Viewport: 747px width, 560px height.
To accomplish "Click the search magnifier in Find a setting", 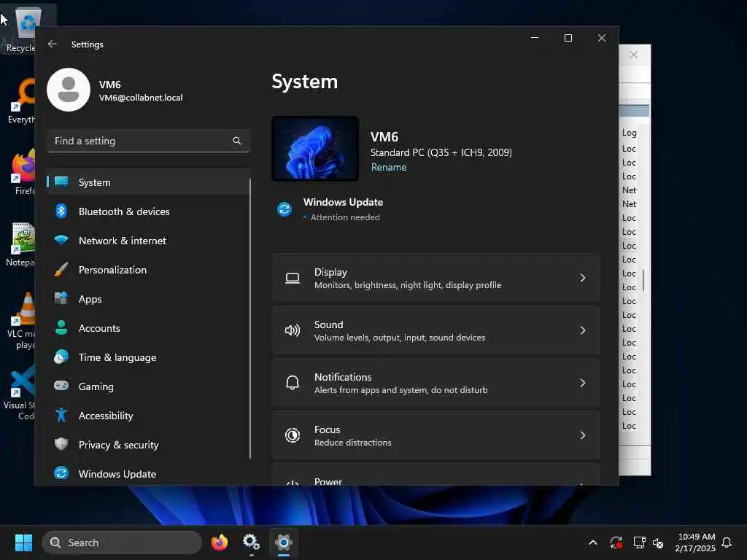I will pyautogui.click(x=237, y=141).
